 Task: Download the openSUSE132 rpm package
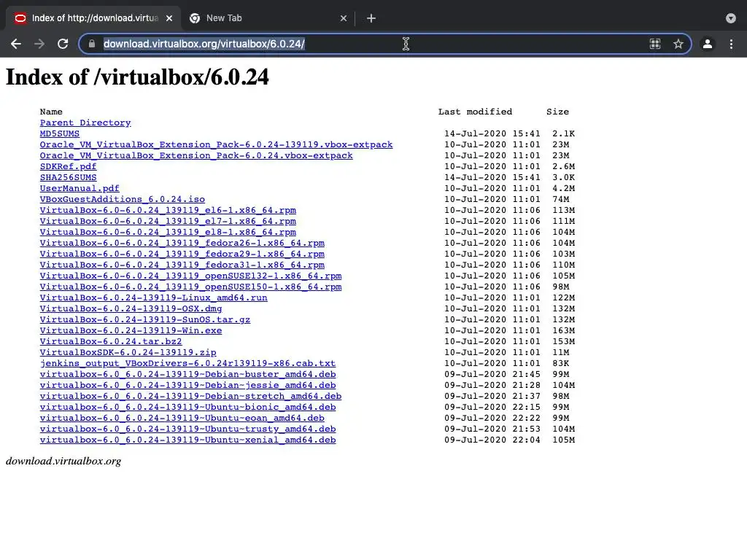click(190, 276)
